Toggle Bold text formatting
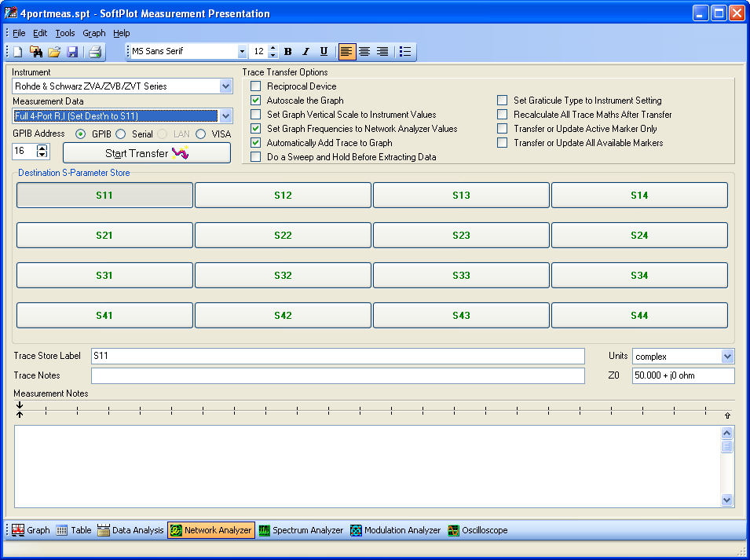750x560 pixels. [x=288, y=52]
